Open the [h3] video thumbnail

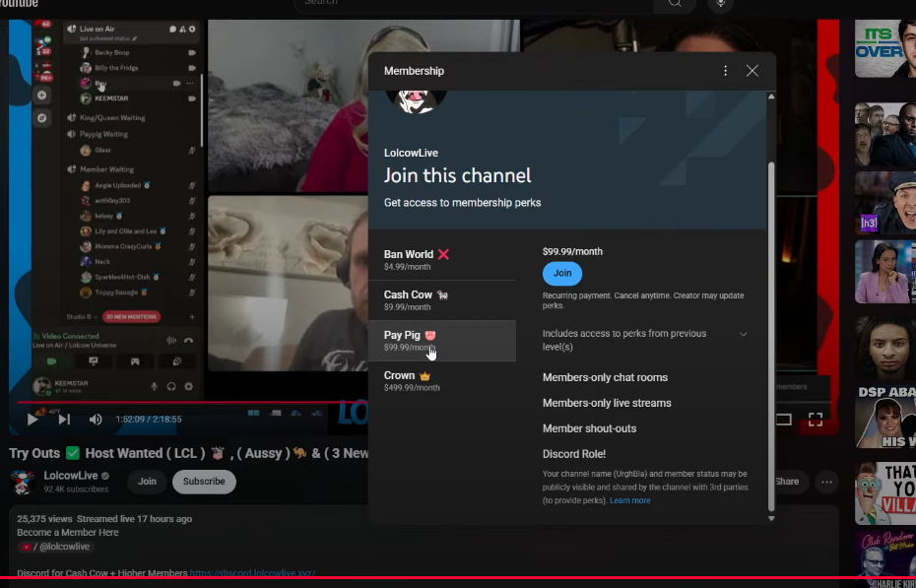885,203
